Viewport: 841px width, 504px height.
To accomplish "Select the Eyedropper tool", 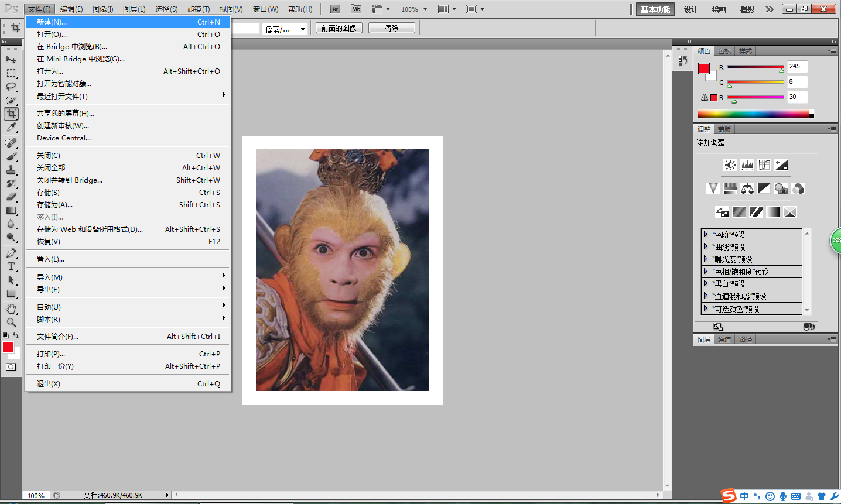I will [11, 127].
